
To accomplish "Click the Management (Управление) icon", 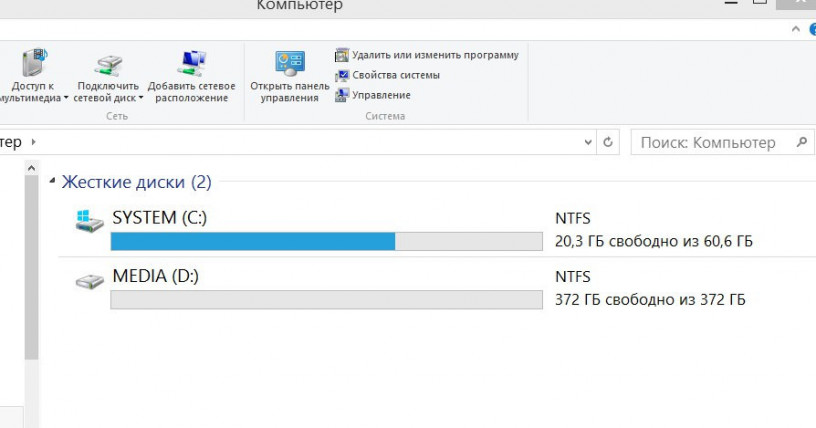I will tap(342, 95).
